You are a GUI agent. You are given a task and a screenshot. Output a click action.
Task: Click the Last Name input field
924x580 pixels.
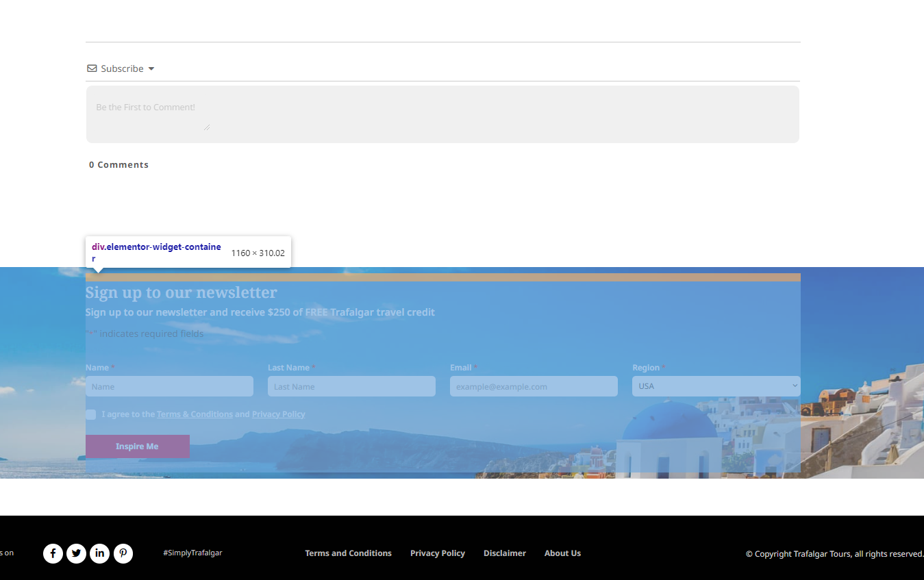[x=351, y=386]
